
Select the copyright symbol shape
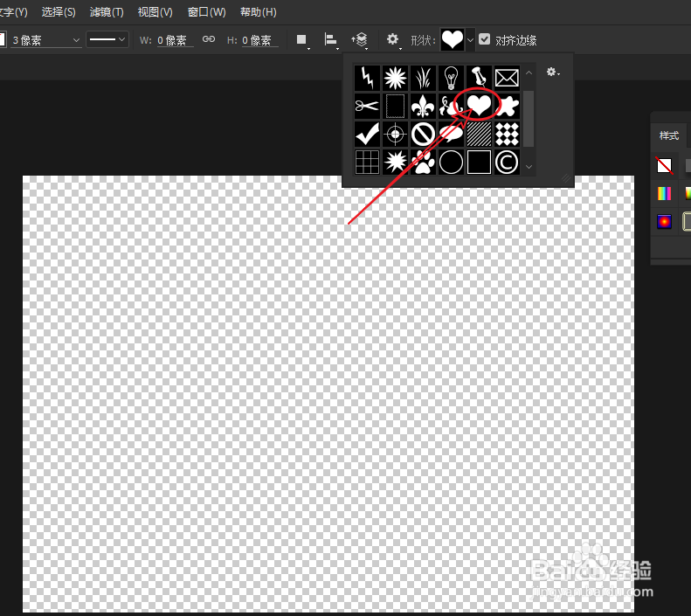(x=507, y=163)
